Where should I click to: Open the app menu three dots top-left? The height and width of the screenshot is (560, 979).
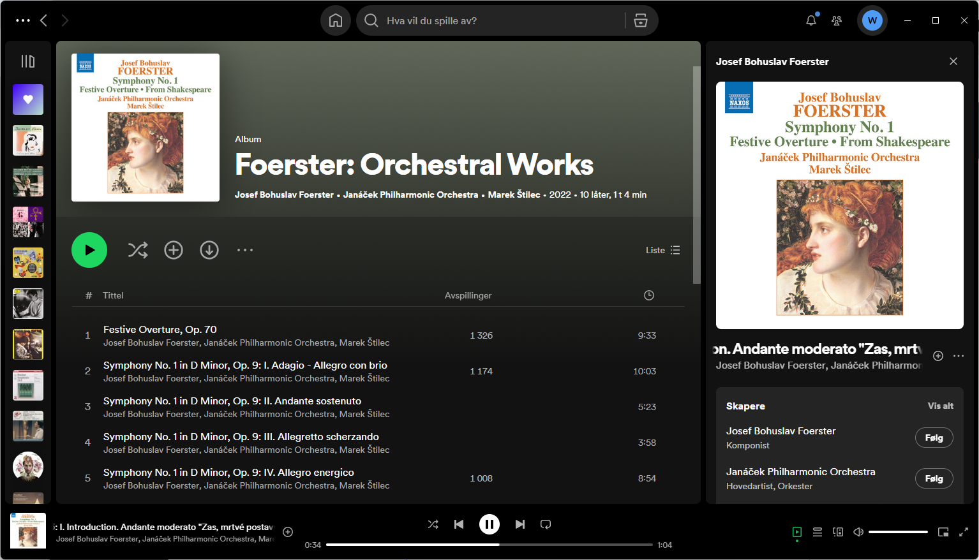click(x=23, y=20)
